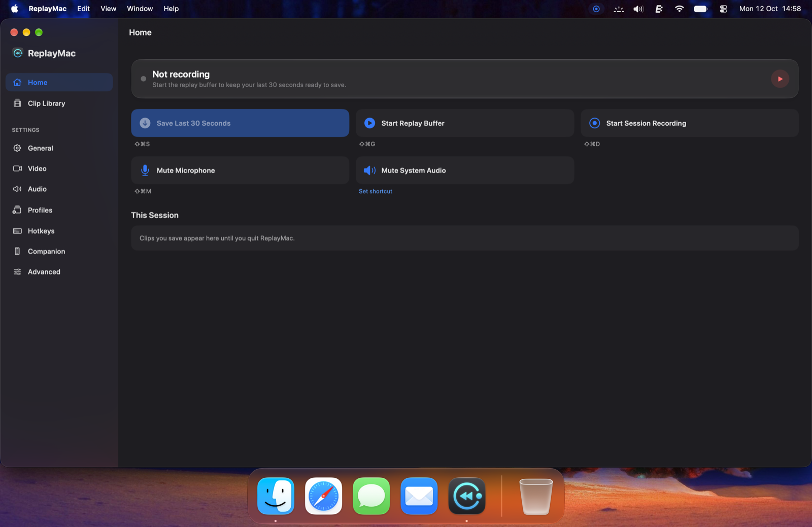Go to Profiles settings
This screenshot has height=527, width=812.
[59, 210]
